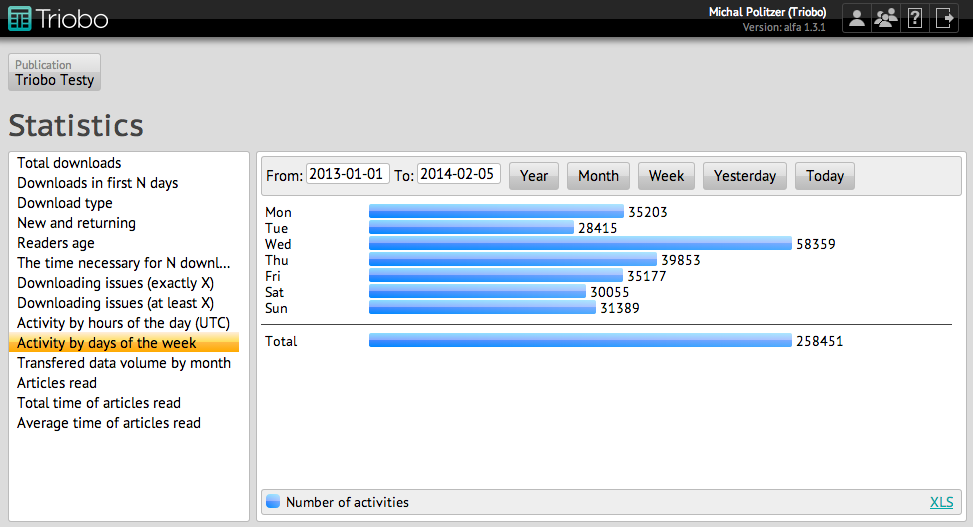Viewport: 973px width, 527px height.
Task: Choose the Yesterday range button
Action: [744, 176]
